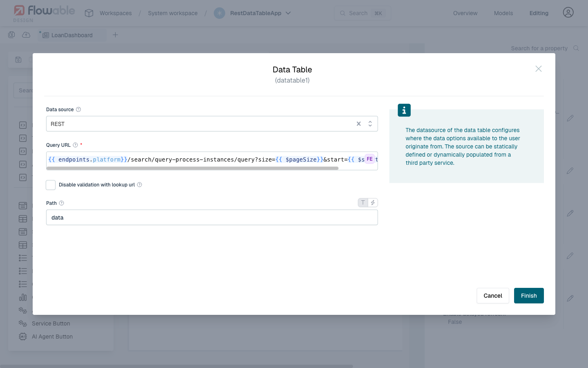Clear the REST data source with the X
The image size is (588, 368).
358,123
